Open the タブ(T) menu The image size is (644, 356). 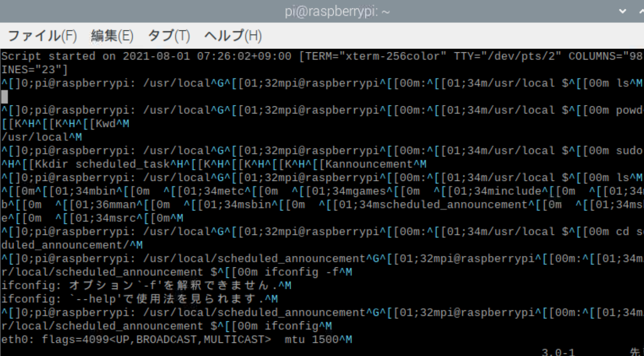(169, 36)
